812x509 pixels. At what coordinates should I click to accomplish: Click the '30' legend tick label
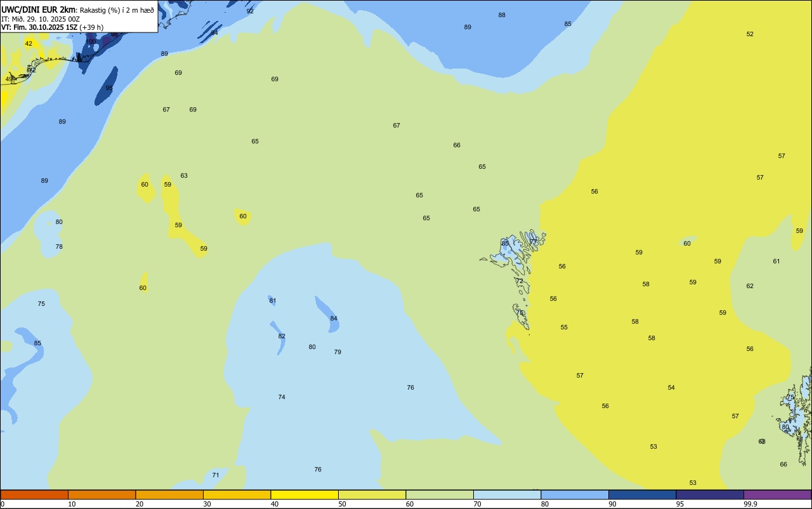click(207, 504)
